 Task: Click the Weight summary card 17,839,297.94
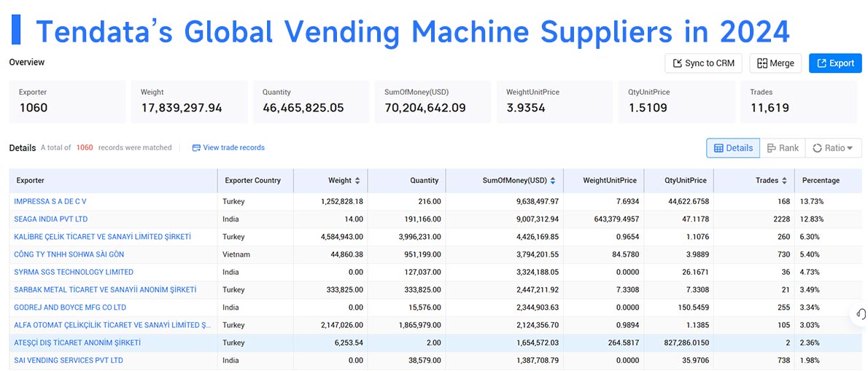coord(190,102)
